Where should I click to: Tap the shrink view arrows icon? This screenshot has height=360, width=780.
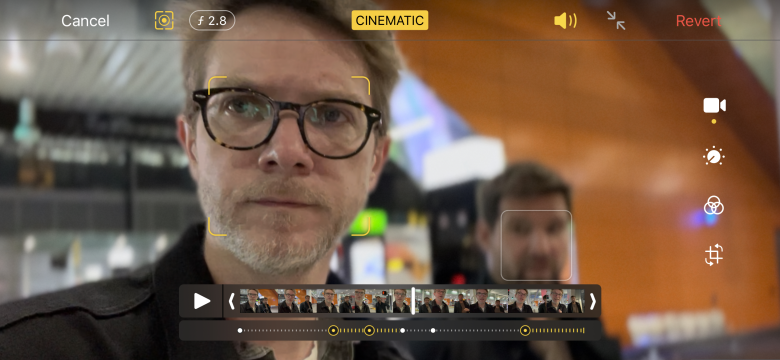point(616,20)
